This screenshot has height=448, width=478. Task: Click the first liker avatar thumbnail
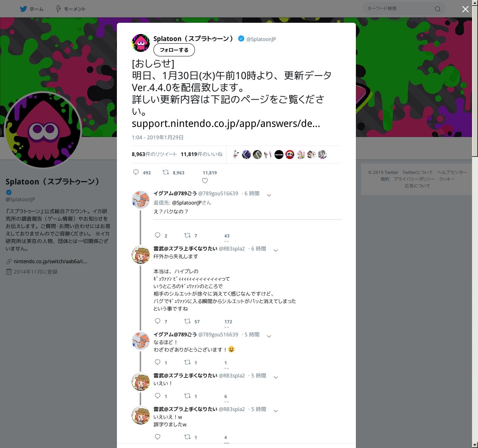click(x=236, y=154)
